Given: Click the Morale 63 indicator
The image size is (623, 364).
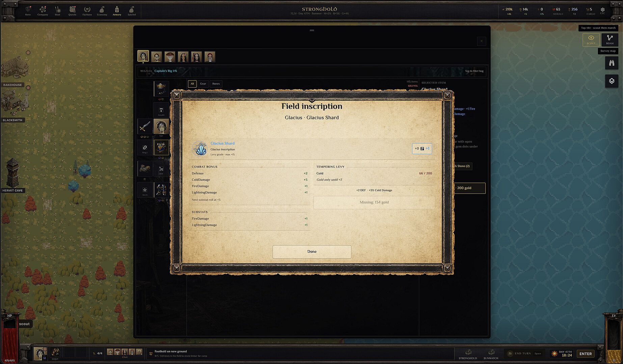Looking at the screenshot, I should [558, 11].
